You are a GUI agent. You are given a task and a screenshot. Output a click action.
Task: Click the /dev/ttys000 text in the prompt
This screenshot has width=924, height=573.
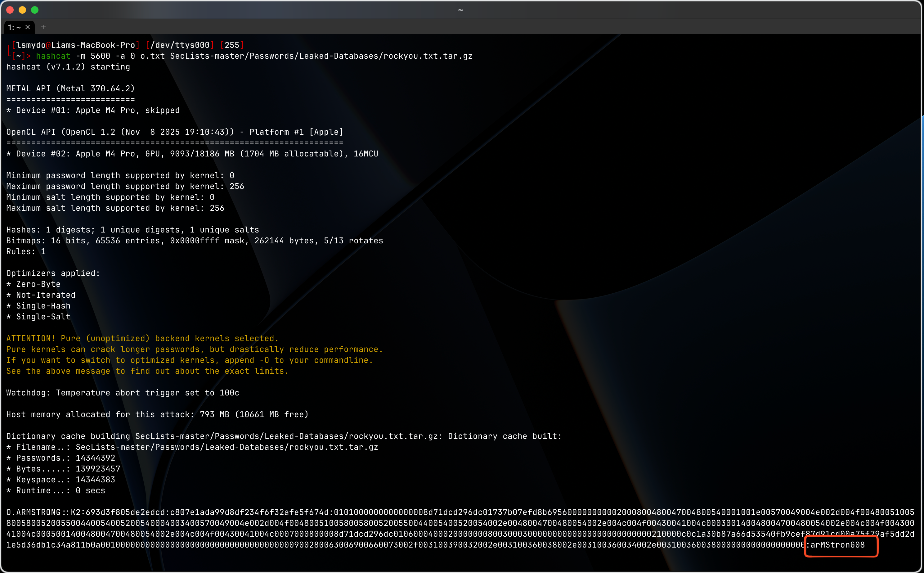(180, 45)
